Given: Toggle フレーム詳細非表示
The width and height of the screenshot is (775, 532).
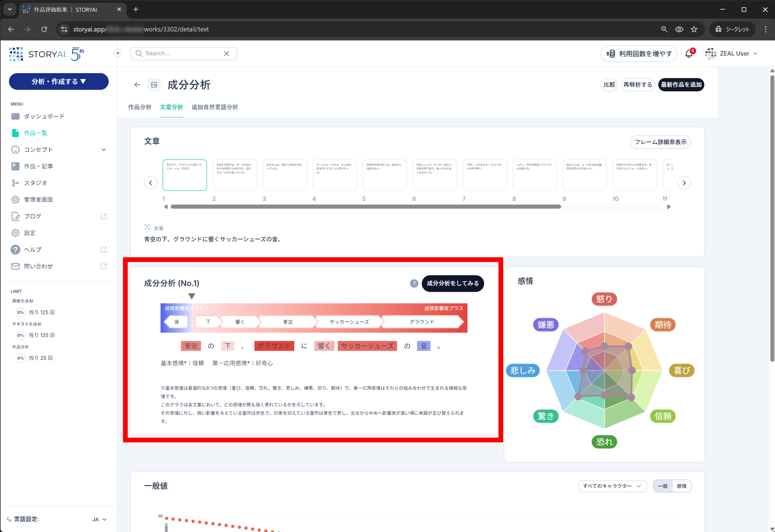Looking at the screenshot, I should 660,142.
